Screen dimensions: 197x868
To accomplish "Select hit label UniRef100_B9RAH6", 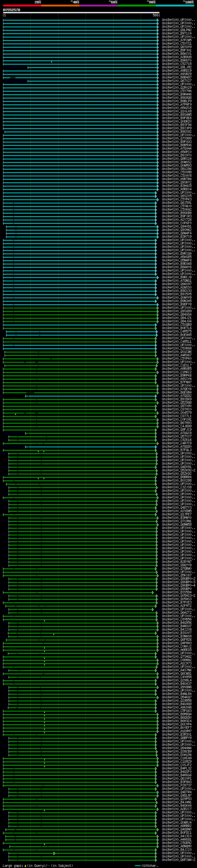I will (177, 94).
